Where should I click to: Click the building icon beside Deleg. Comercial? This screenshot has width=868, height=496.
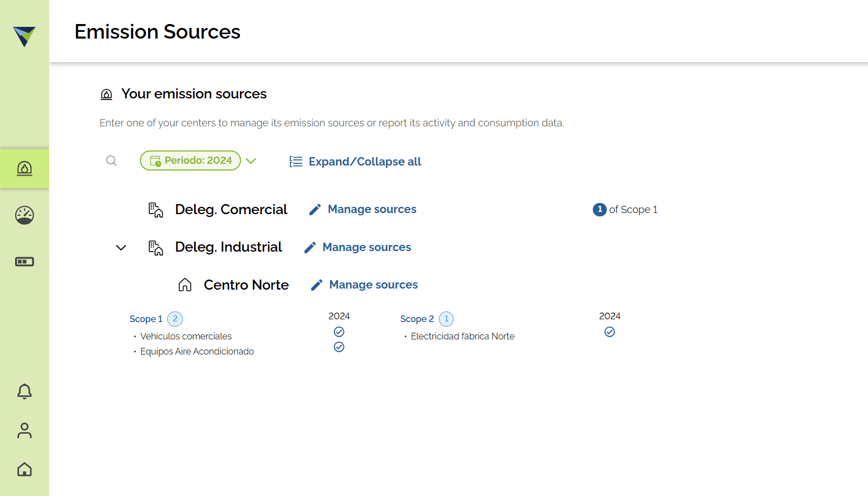tap(155, 210)
